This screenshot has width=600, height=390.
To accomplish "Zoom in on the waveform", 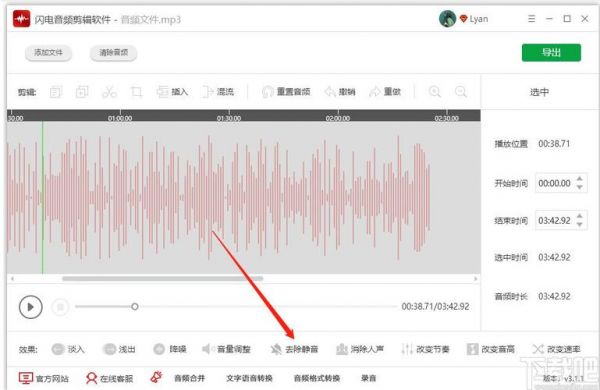I will [435, 92].
